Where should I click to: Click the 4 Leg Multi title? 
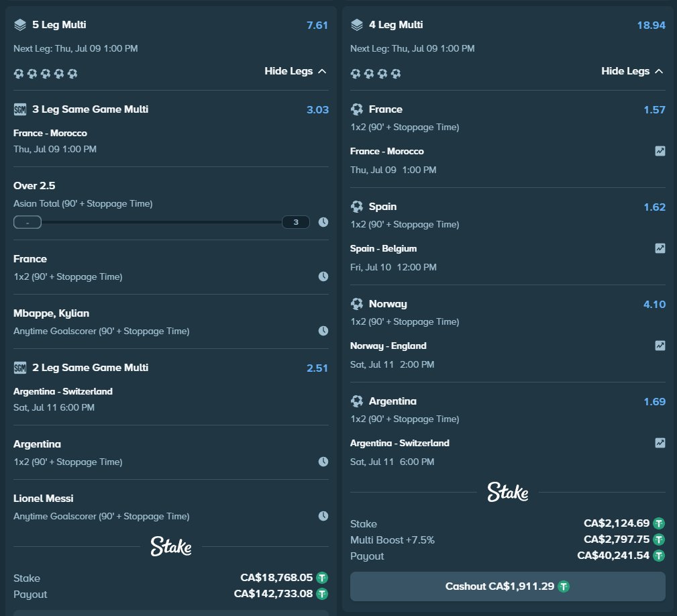click(x=396, y=25)
